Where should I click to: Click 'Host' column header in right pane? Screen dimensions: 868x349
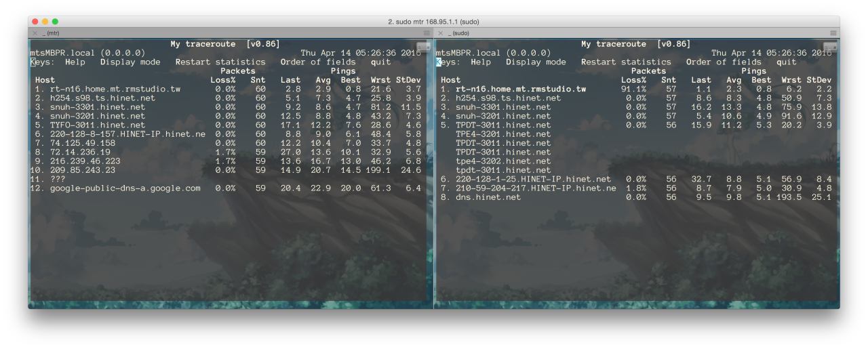coord(451,80)
